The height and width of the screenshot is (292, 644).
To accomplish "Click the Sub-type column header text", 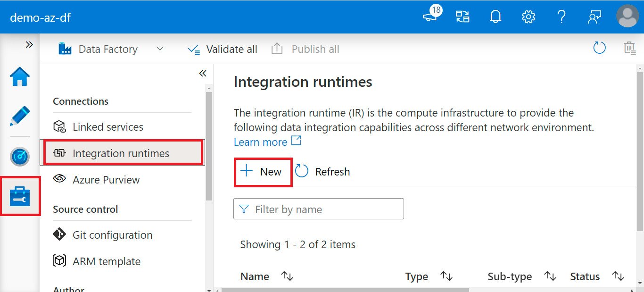I will pos(510,276).
